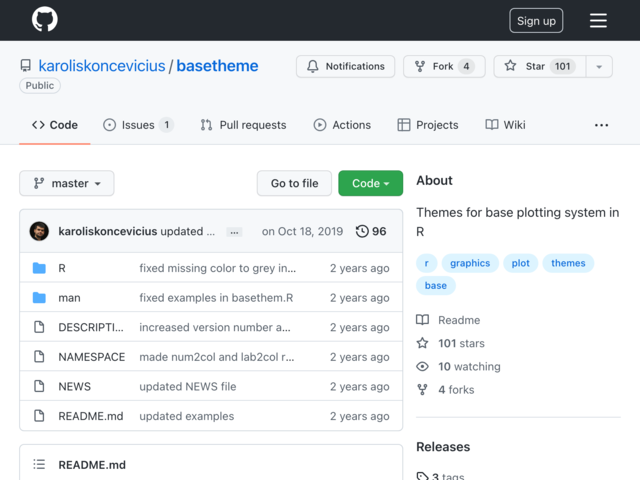Open commit 'fixed examples in basethem.R'
This screenshot has width=640, height=480.
coord(216,298)
